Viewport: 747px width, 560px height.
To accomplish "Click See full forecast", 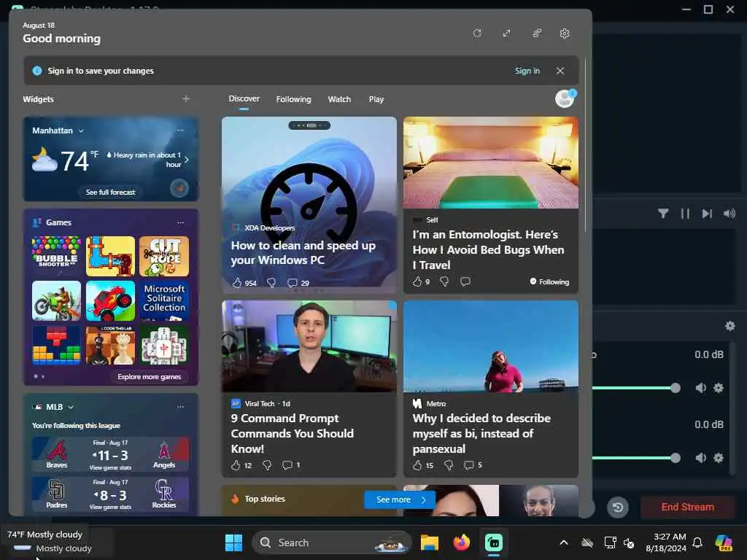I will coord(111,192).
